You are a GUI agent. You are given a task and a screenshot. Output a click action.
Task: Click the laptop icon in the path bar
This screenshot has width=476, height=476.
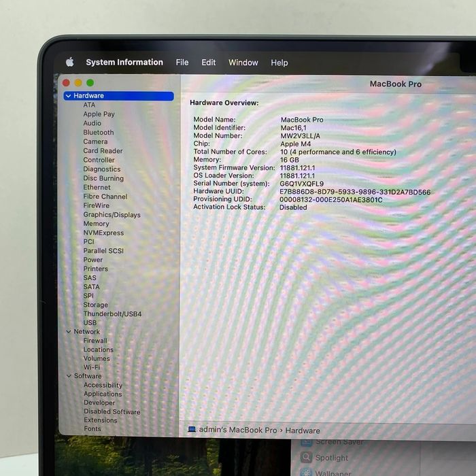coord(192,429)
